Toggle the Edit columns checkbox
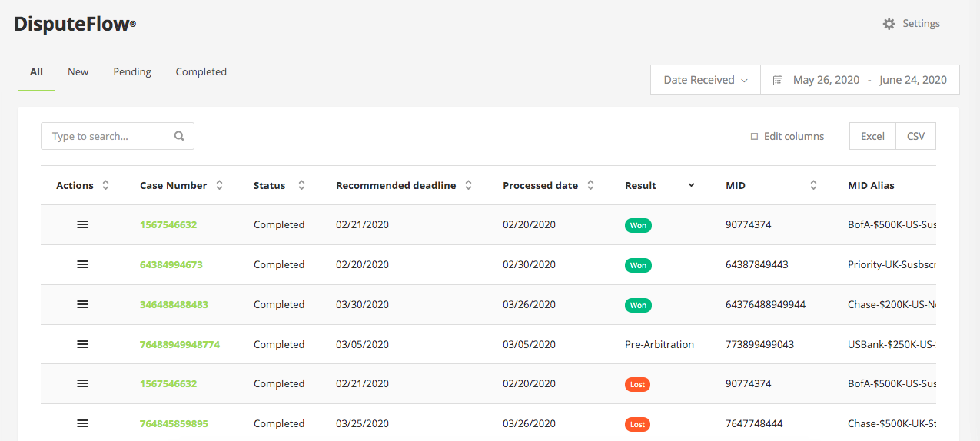This screenshot has width=980, height=441. (754, 137)
